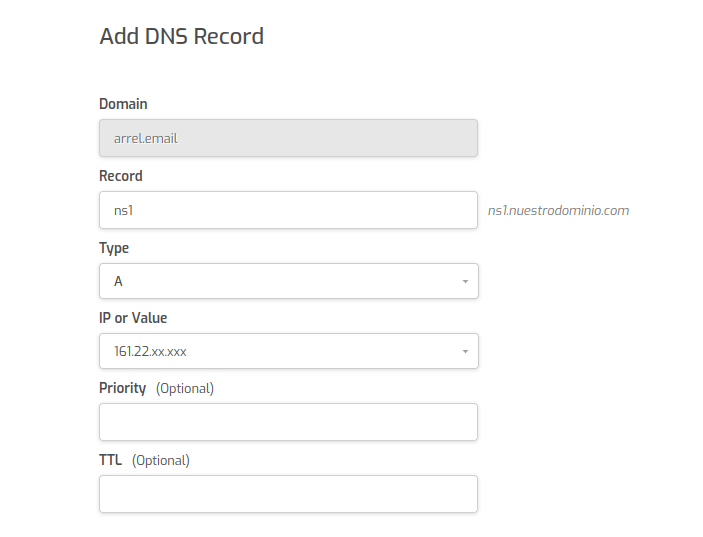Click '(Optional)' next to Priority
The width and height of the screenshot is (703, 537).
click(x=185, y=388)
